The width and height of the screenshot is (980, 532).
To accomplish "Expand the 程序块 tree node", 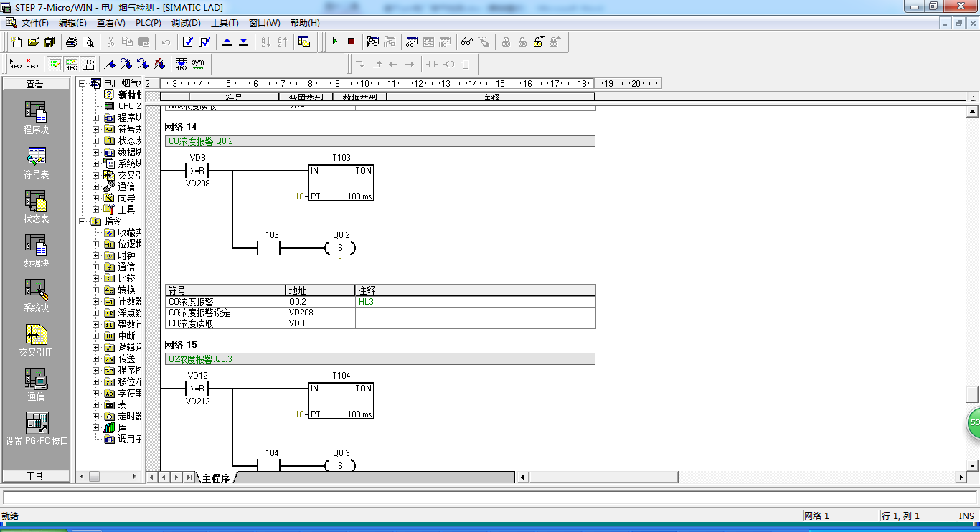I will [x=96, y=118].
